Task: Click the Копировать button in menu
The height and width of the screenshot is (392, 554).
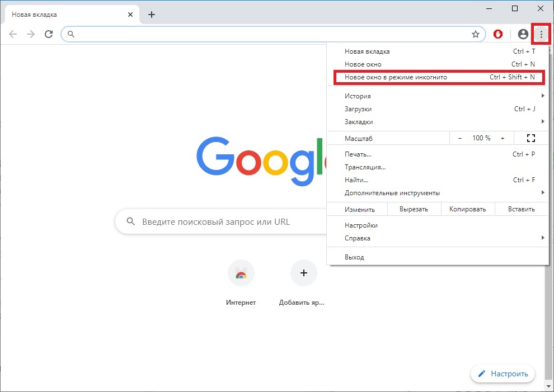Action: point(467,209)
